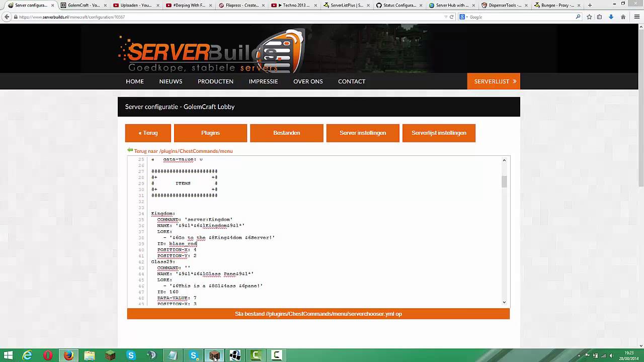The width and height of the screenshot is (644, 362).
Task: Open Serverlijst instellingen button
Action: (439, 133)
